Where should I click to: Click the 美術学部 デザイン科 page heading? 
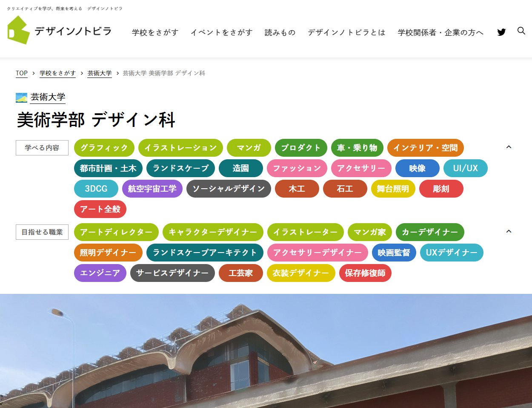click(x=96, y=120)
